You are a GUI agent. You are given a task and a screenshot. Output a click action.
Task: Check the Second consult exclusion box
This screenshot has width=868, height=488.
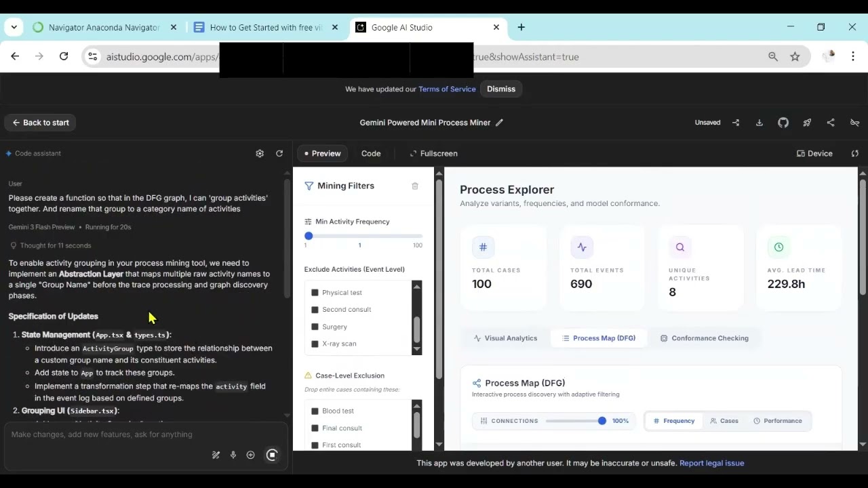click(315, 310)
